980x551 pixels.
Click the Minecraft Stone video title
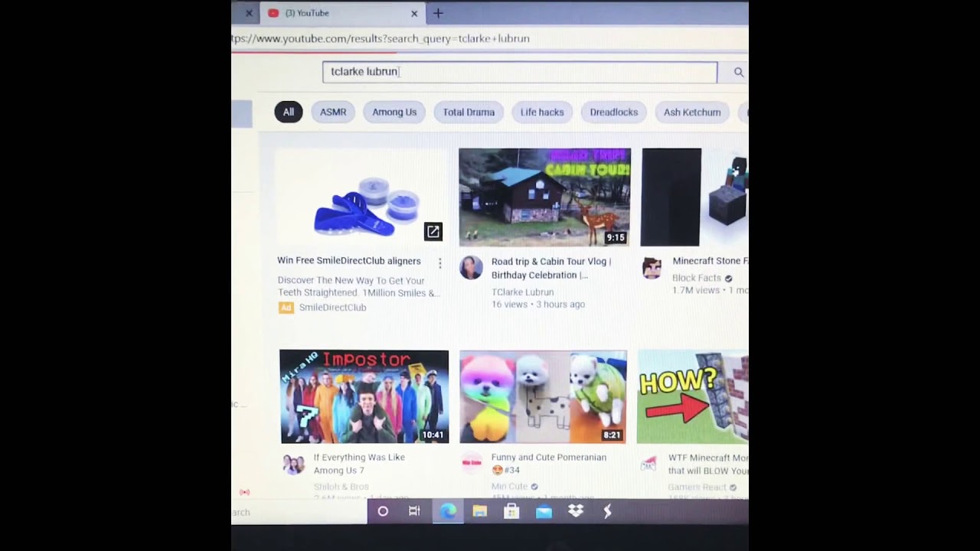point(710,261)
